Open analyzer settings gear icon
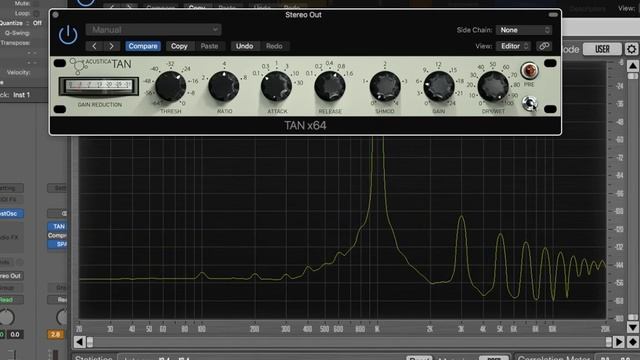The width and height of the screenshot is (640, 360). [631, 49]
